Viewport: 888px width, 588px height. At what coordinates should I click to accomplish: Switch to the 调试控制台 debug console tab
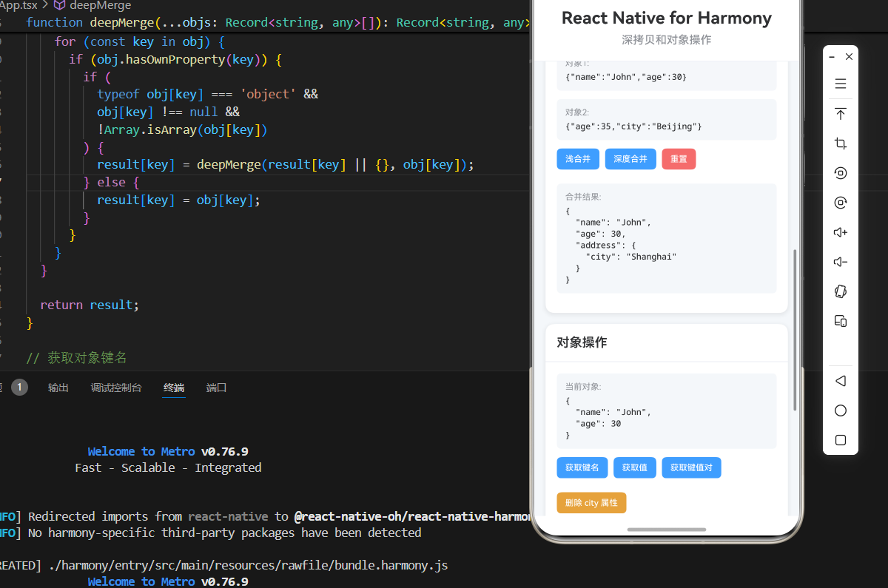[x=116, y=388]
